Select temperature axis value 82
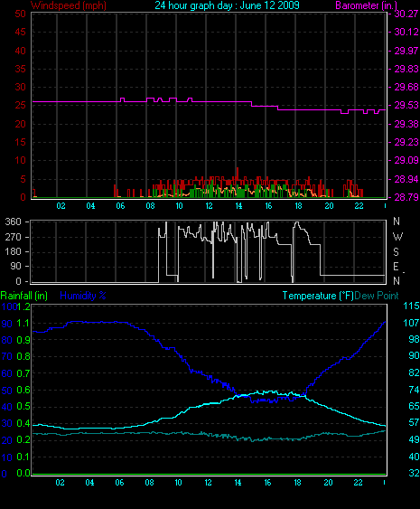Viewport: 420px width, 509px height. point(414,372)
